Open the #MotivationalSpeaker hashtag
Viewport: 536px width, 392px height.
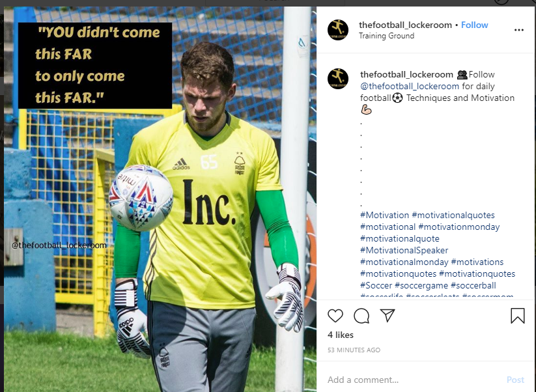tap(404, 250)
